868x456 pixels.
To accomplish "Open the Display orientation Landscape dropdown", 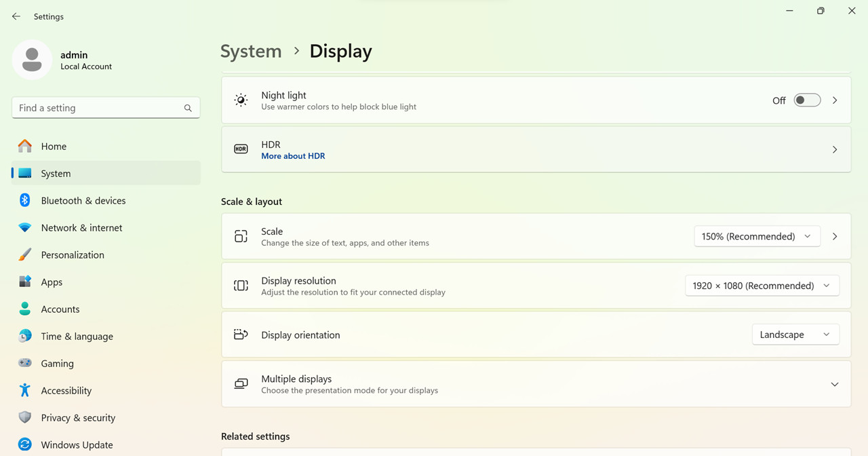I will (795, 335).
